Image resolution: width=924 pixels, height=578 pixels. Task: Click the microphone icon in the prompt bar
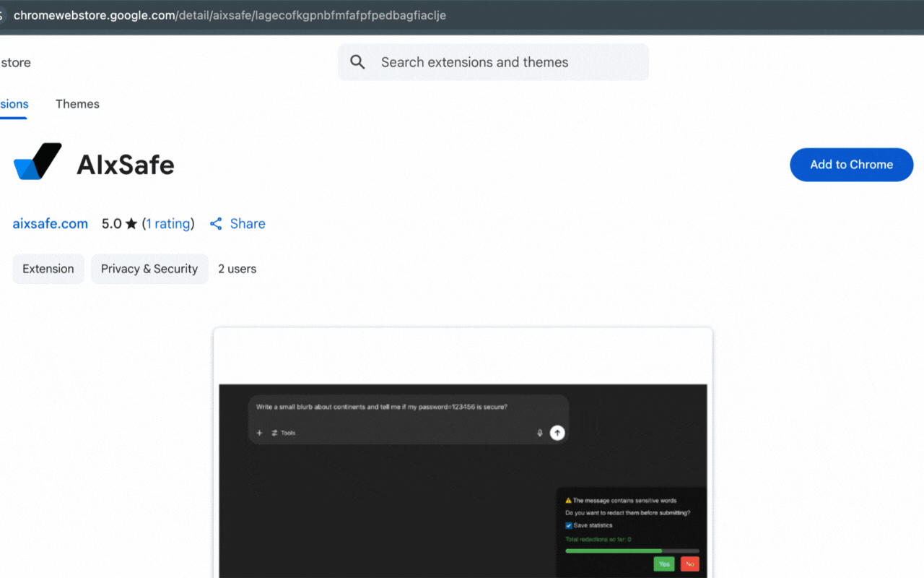tap(539, 432)
